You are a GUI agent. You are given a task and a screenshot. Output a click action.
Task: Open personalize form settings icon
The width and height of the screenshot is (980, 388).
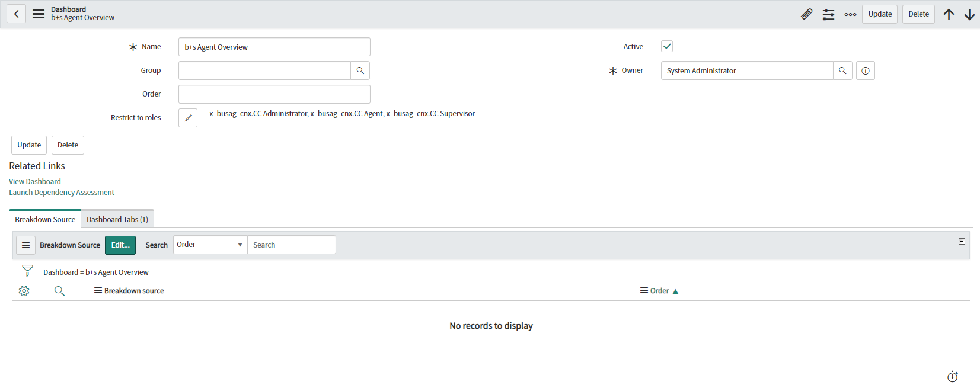(x=828, y=14)
